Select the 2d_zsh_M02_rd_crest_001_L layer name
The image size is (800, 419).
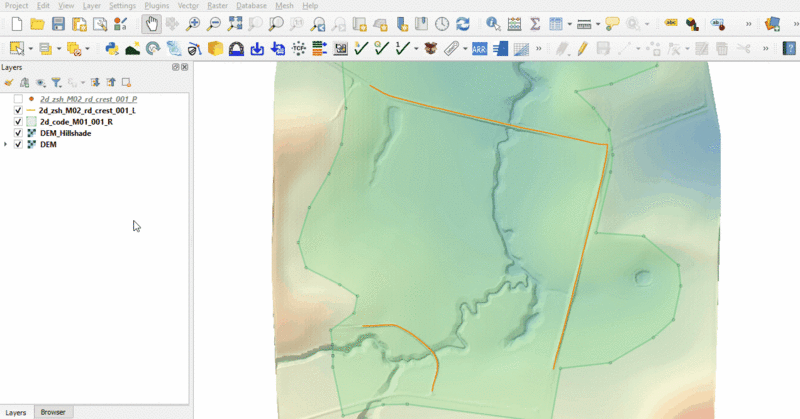click(x=87, y=111)
